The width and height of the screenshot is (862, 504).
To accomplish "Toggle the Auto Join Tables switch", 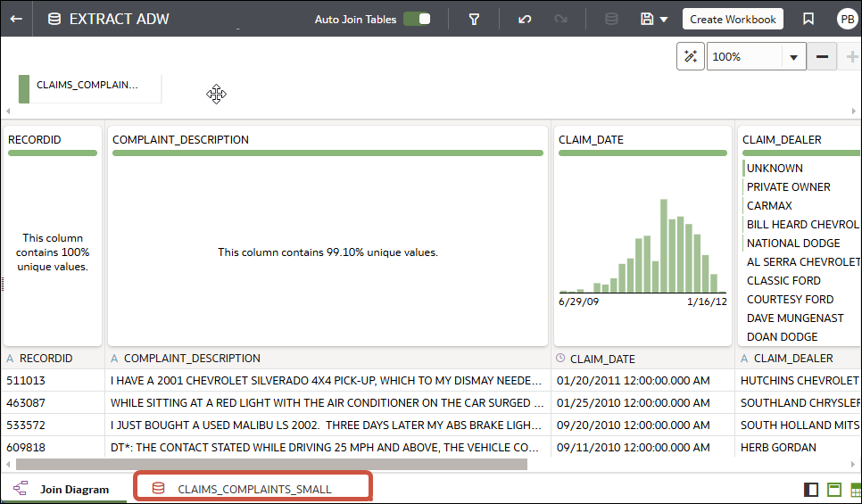I will [x=418, y=19].
